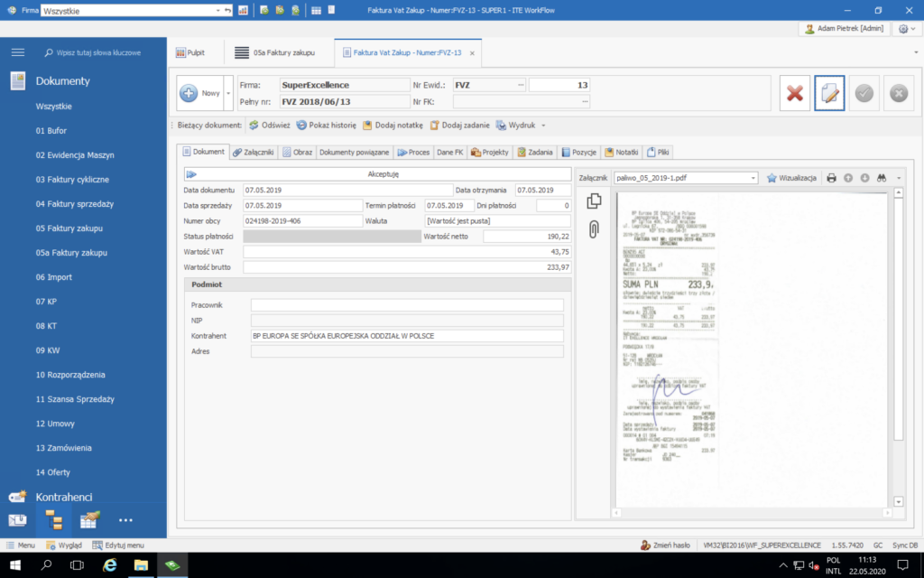This screenshot has height=578, width=924.
Task: Click the copy pages icon beside the preview
Action: (593, 200)
